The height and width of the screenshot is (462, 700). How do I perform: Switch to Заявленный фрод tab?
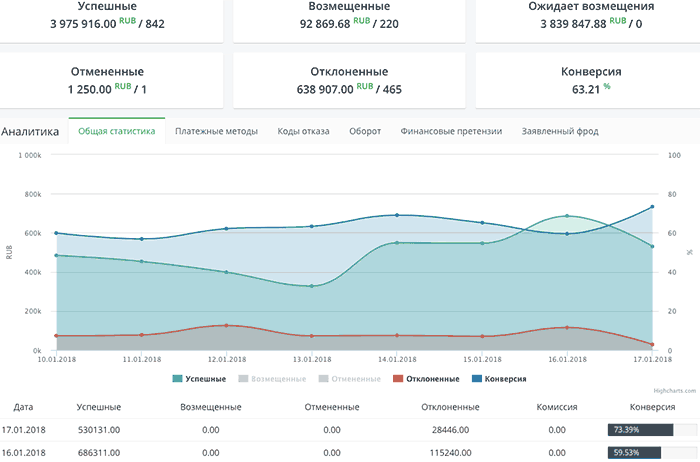[x=560, y=131]
